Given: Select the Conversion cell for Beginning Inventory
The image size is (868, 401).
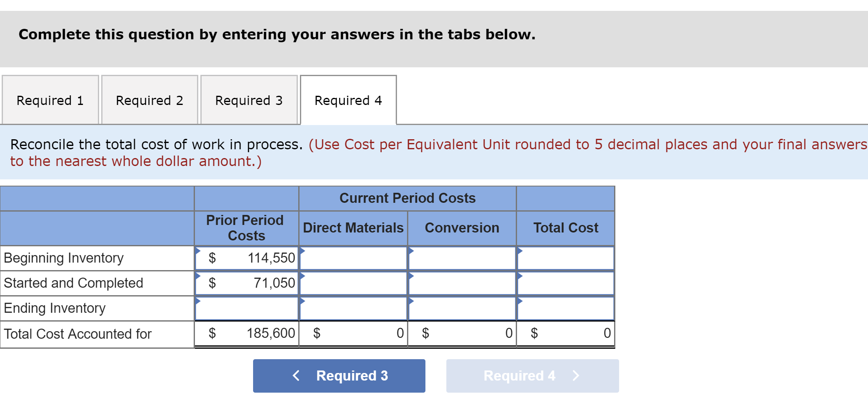Looking at the screenshot, I should (461, 258).
